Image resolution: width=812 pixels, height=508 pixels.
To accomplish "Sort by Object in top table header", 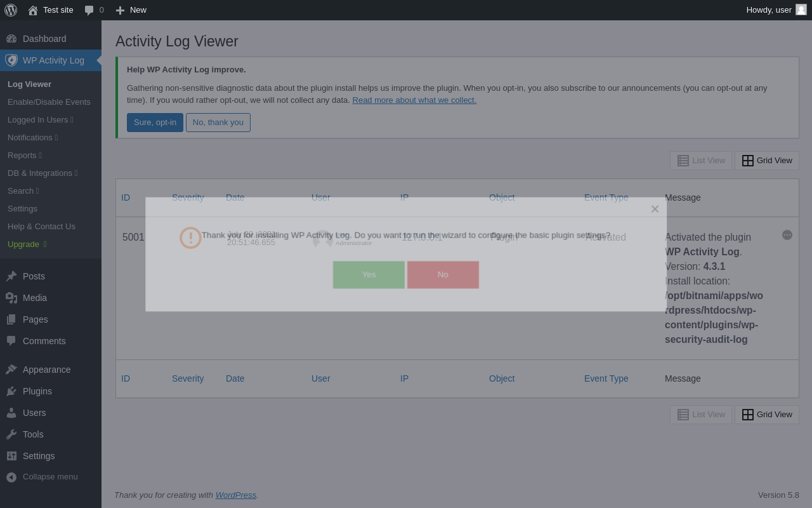I will 502,197.
